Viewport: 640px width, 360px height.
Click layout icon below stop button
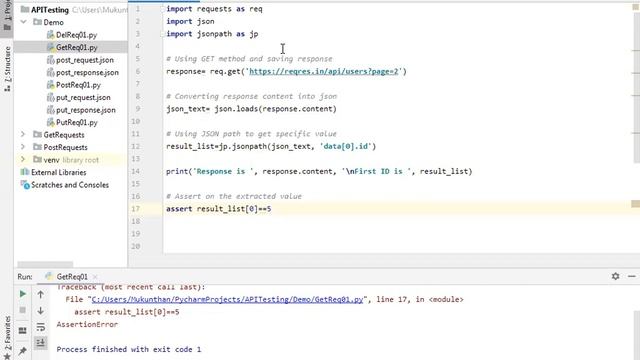[x=23, y=330]
